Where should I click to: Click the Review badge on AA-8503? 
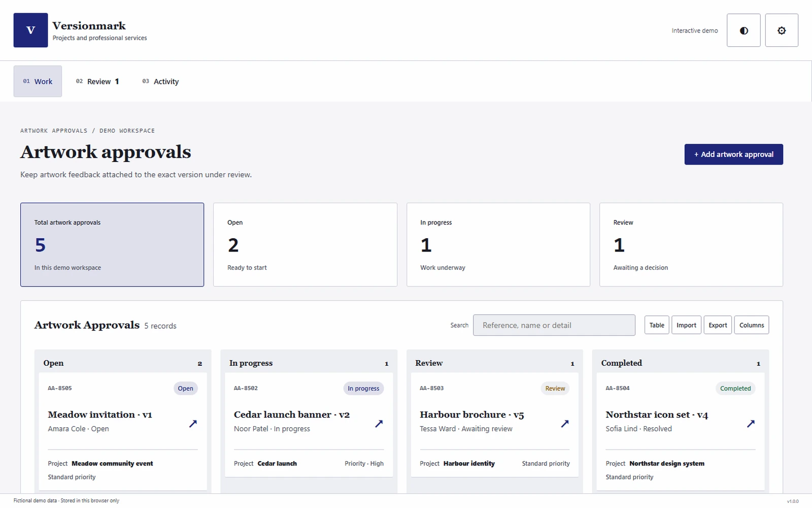point(555,389)
